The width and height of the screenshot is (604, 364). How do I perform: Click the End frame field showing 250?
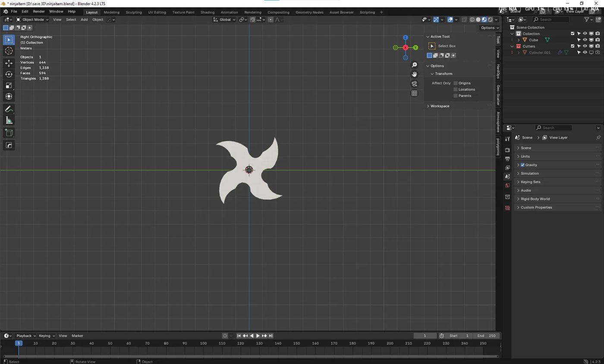click(x=487, y=336)
